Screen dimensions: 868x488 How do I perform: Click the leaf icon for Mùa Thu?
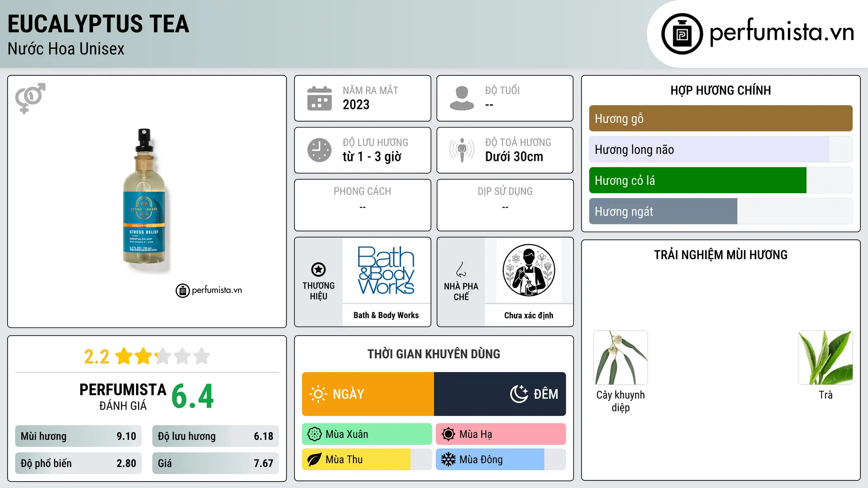pyautogui.click(x=314, y=460)
